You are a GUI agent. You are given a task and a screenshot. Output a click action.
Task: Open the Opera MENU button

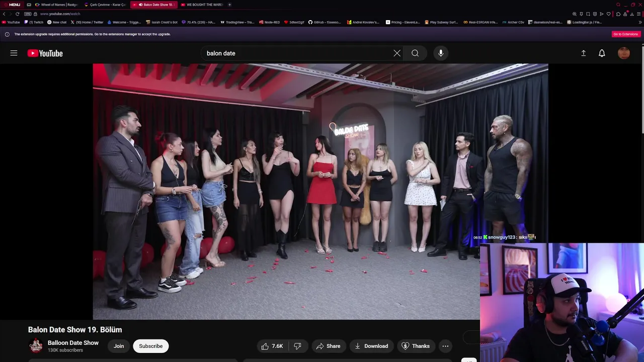tap(11, 5)
